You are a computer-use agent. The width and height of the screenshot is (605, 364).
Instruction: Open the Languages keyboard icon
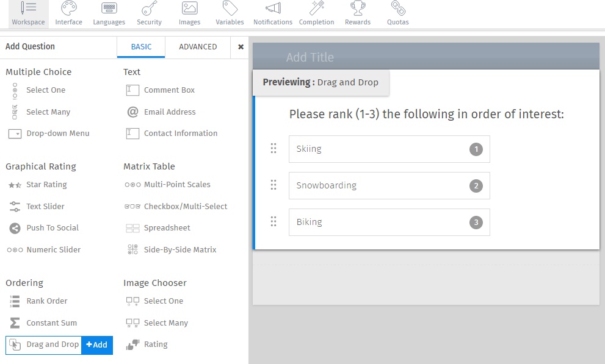[x=109, y=9]
